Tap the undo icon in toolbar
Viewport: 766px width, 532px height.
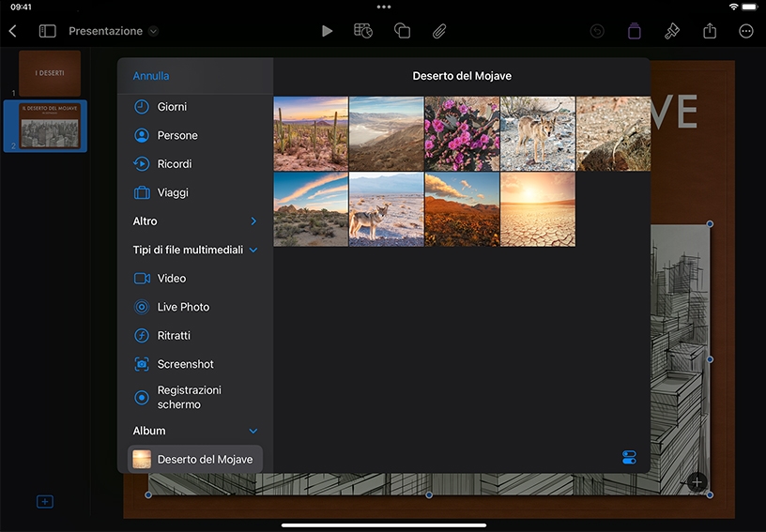(597, 31)
